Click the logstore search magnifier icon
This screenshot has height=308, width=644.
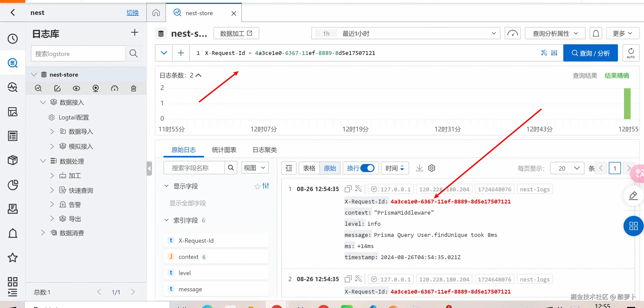click(x=133, y=53)
